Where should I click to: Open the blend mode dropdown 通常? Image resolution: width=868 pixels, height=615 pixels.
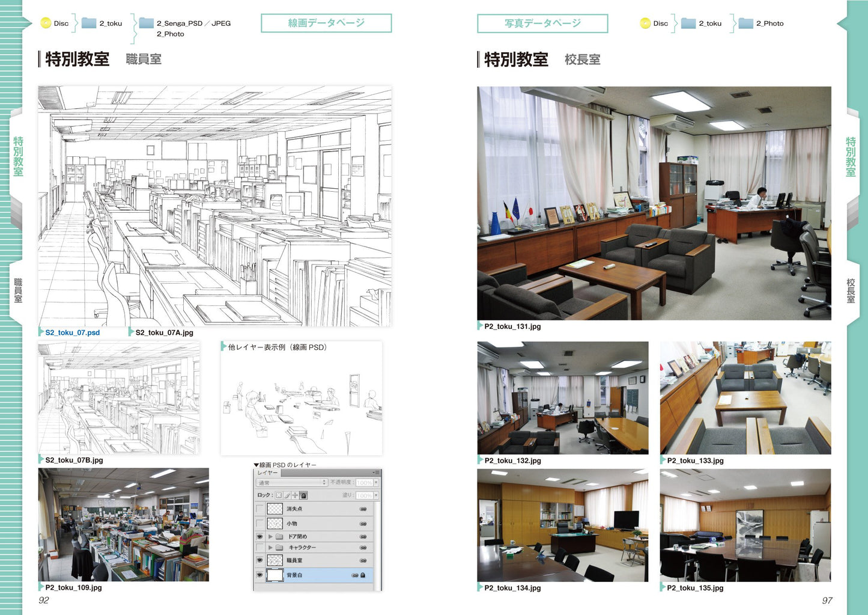(x=291, y=483)
